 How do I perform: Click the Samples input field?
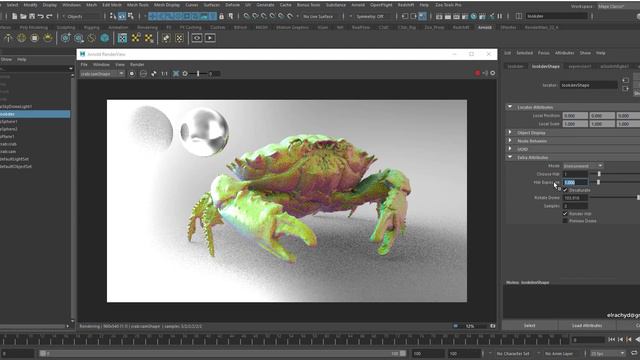point(575,206)
